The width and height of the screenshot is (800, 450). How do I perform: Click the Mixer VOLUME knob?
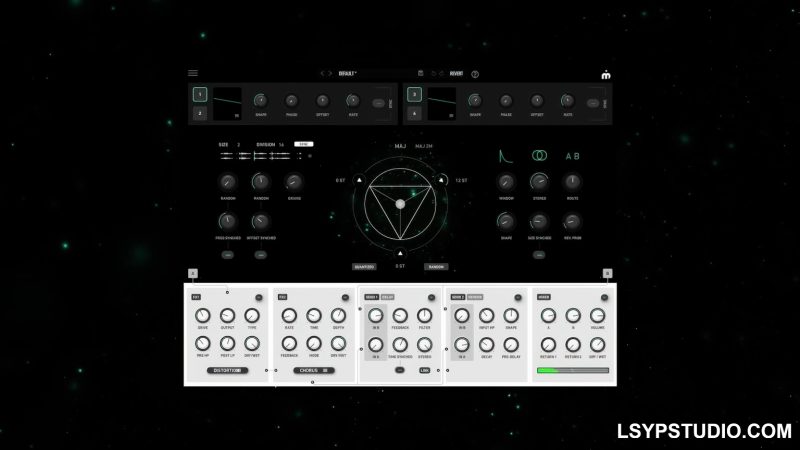coord(597,316)
